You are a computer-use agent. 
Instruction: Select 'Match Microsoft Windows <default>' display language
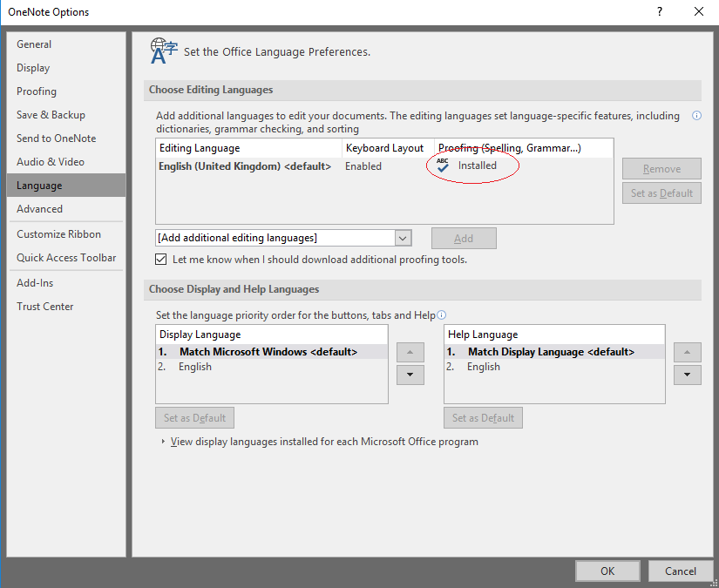click(272, 352)
